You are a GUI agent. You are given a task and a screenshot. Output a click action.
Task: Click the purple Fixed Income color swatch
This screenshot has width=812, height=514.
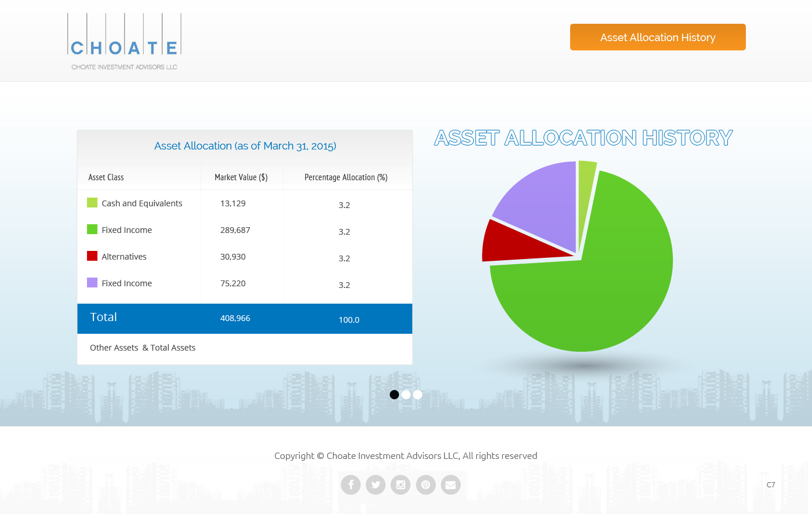click(x=92, y=283)
